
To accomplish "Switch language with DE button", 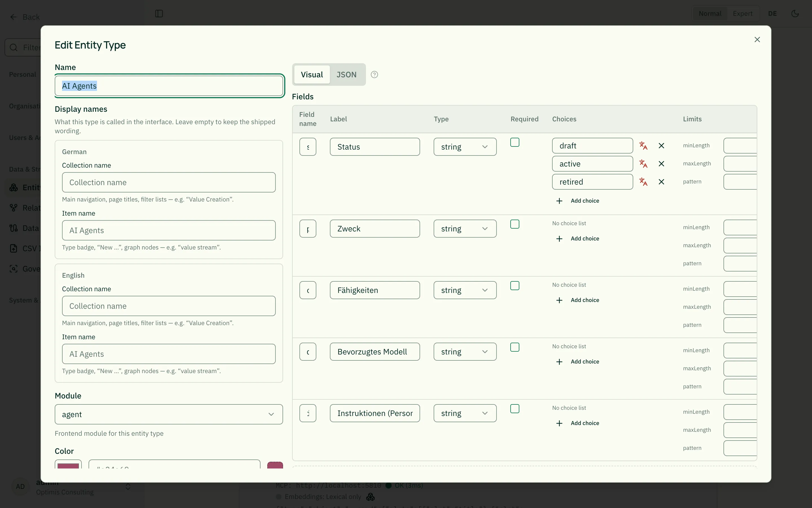I will pyautogui.click(x=773, y=14).
